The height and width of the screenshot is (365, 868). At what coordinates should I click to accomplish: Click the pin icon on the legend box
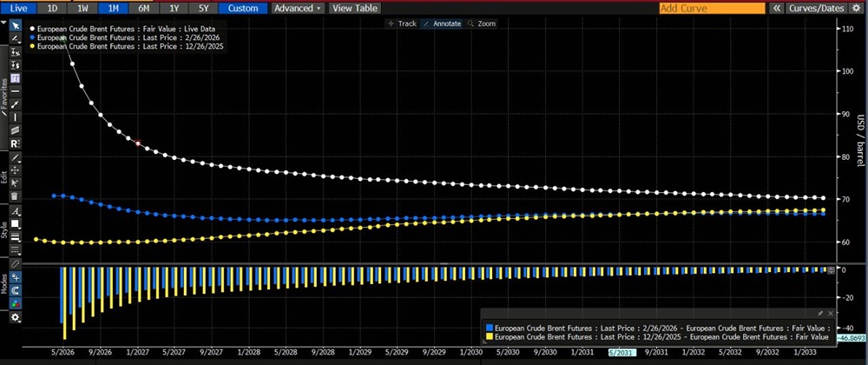click(x=820, y=313)
